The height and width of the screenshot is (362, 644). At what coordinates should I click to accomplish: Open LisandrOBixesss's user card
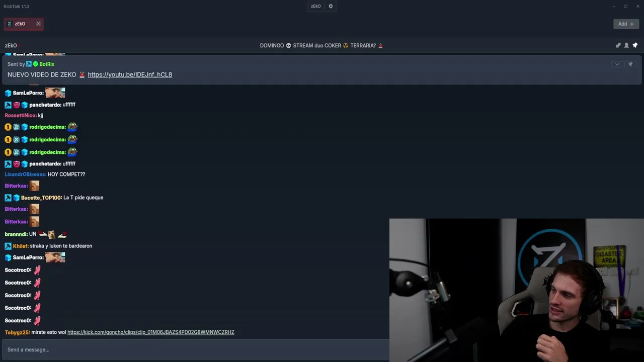click(x=26, y=174)
